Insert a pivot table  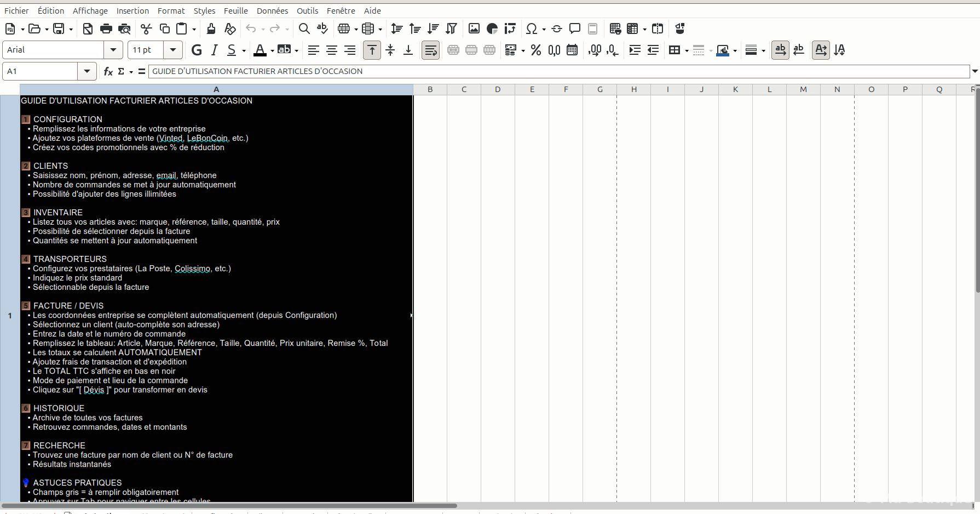click(510, 28)
